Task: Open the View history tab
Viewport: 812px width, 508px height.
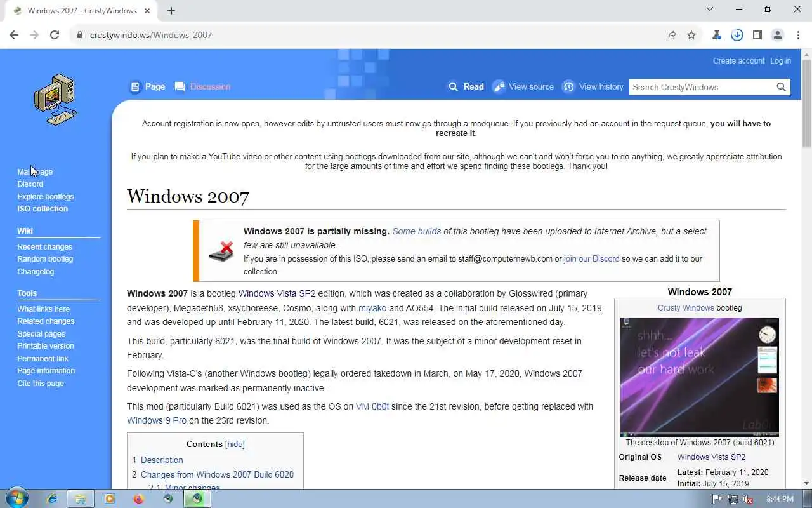Action: point(593,86)
